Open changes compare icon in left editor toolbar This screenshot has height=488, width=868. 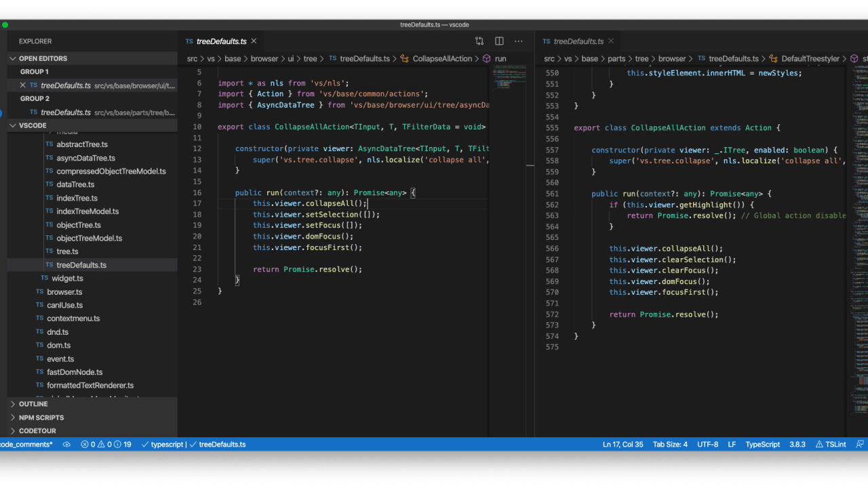click(479, 41)
